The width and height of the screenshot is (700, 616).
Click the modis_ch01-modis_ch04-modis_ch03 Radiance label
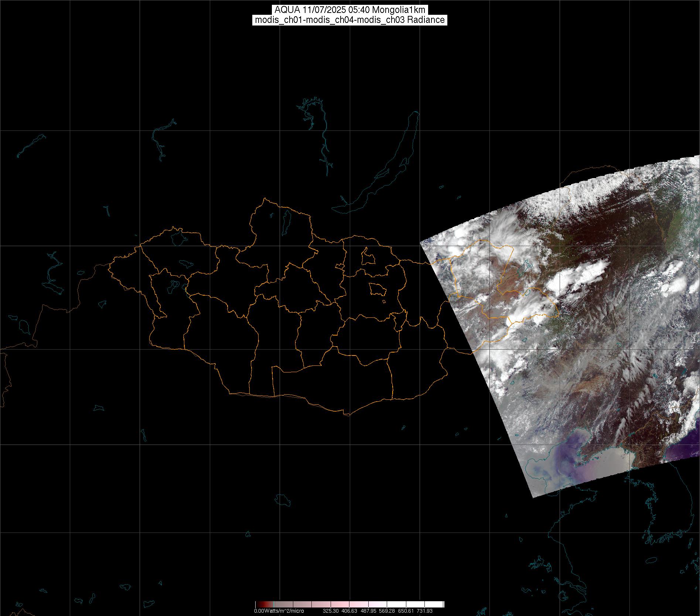click(x=349, y=20)
